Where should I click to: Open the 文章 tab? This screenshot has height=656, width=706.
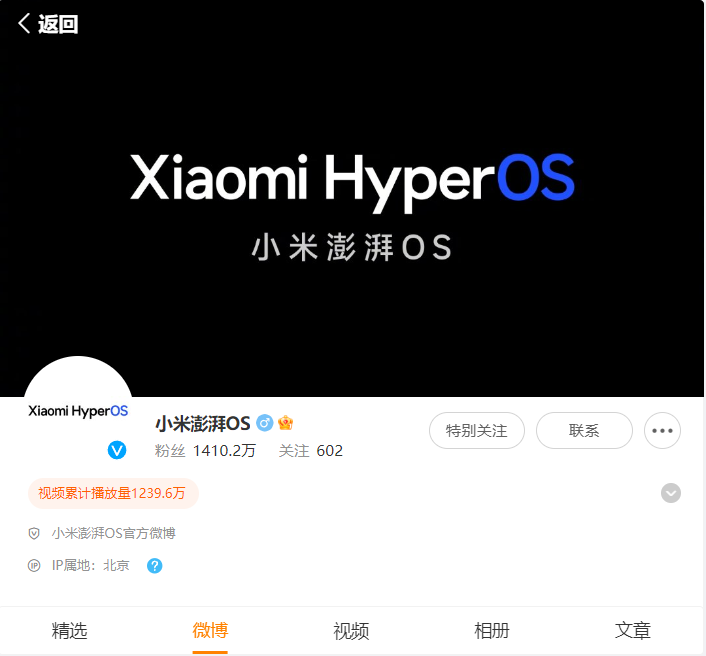pyautogui.click(x=633, y=630)
